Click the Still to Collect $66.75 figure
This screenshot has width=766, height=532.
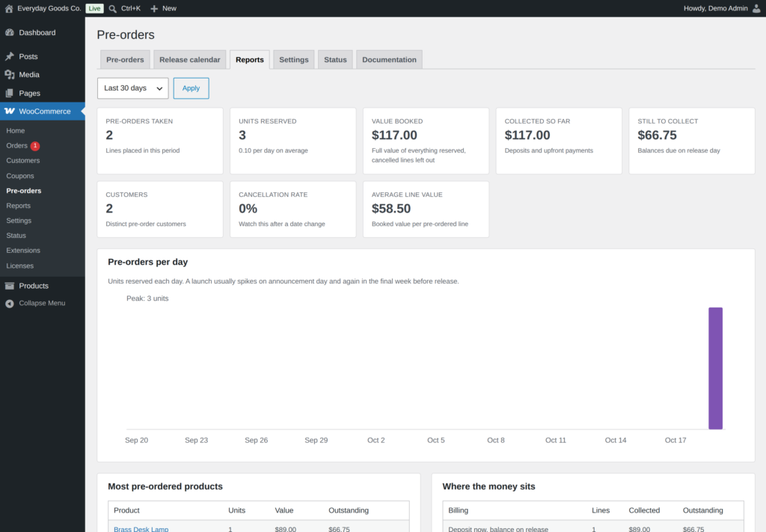point(657,135)
